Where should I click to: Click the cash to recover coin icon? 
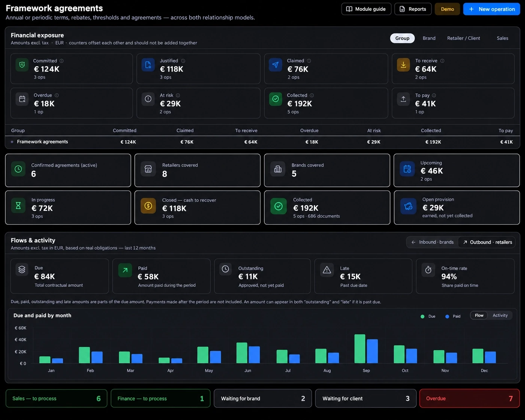(x=148, y=206)
